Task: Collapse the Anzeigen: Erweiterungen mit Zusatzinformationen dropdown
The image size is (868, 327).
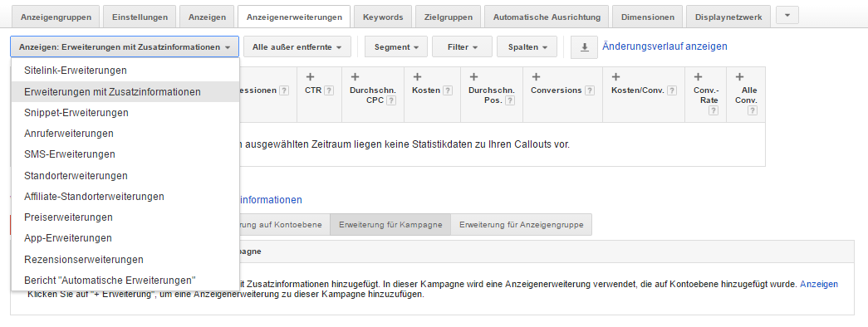Action: coord(125,47)
